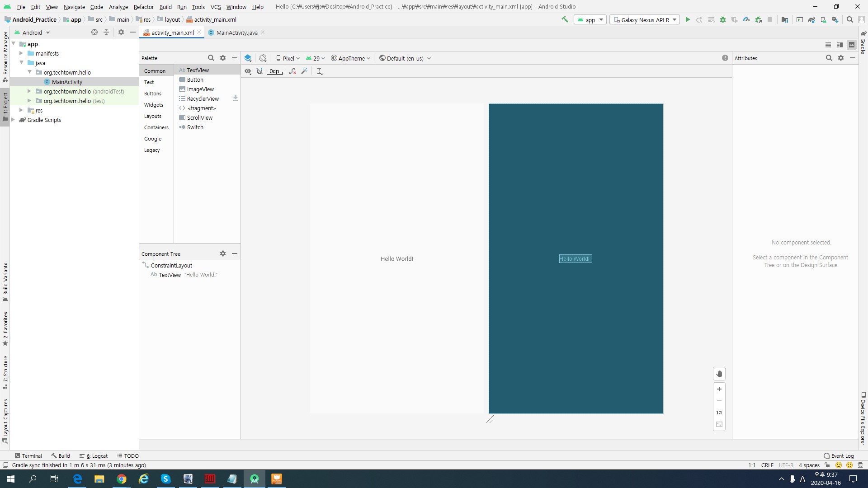Open the Event Log panel

pyautogui.click(x=839, y=456)
